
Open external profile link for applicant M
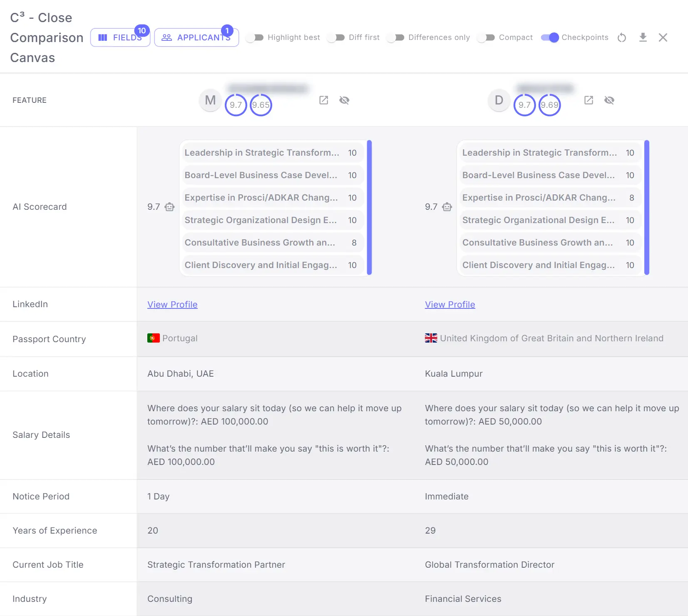pyautogui.click(x=324, y=100)
